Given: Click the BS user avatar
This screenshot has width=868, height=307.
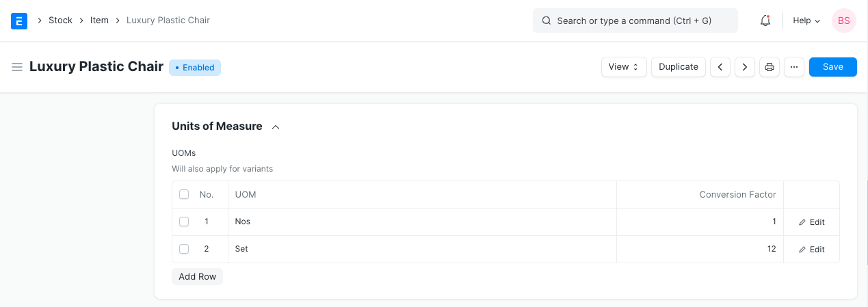Looking at the screenshot, I should click(x=843, y=21).
